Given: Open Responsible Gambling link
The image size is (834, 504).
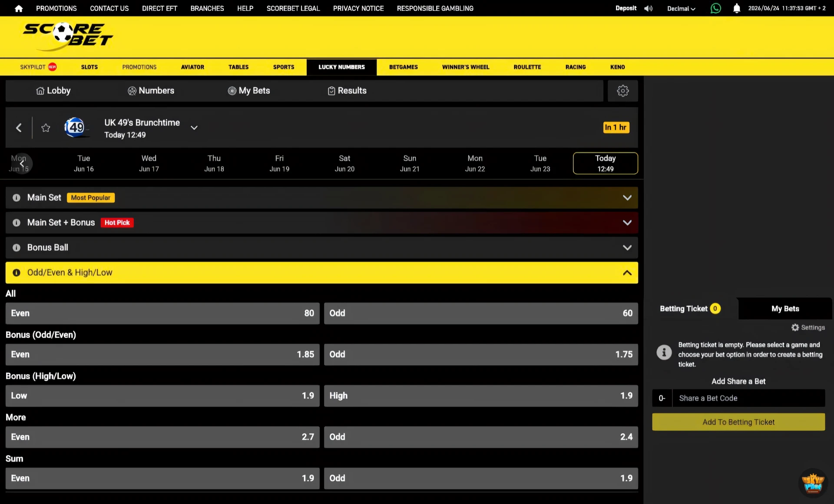Looking at the screenshot, I should point(435,8).
